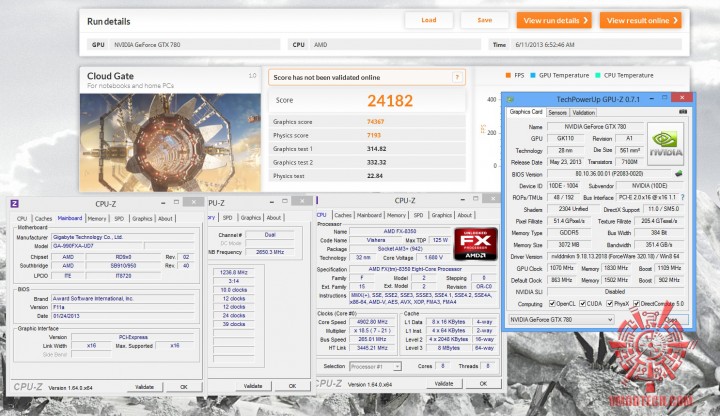Click the 'Score has not been validated online' notice
This screenshot has width=720, height=416.
pyautogui.click(x=366, y=77)
